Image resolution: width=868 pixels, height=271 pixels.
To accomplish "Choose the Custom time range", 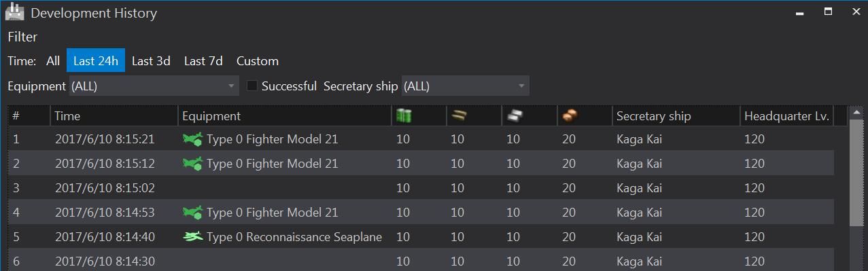I will click(x=258, y=60).
